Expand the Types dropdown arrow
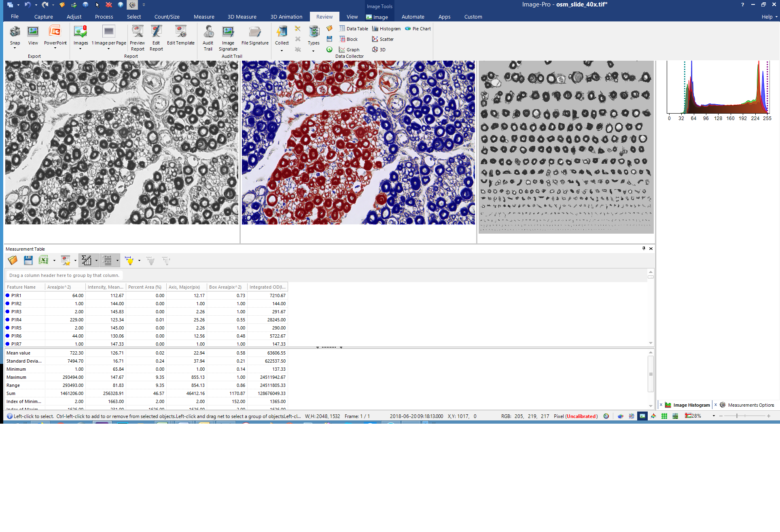 click(313, 51)
